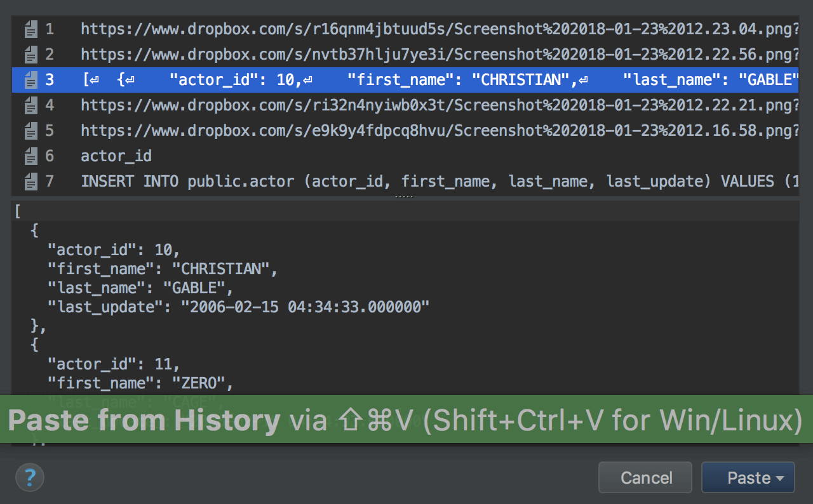Select the r16qnm4jbtuud5s Dropbox link entry
Screen dimensions: 813x504
coord(438,29)
